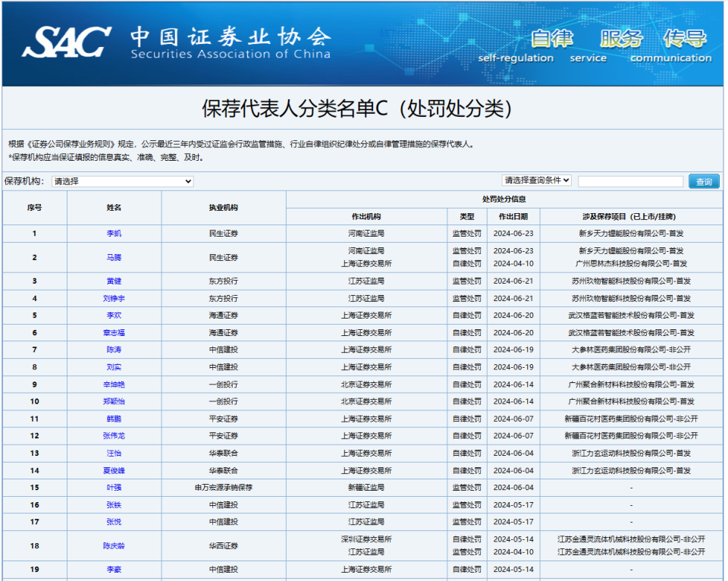Click the 自律 self-regulation banner text

[x=551, y=39]
